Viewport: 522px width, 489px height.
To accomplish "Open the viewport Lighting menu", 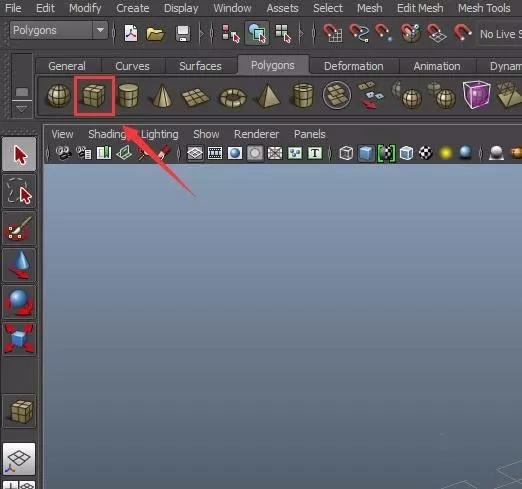I will tap(160, 134).
